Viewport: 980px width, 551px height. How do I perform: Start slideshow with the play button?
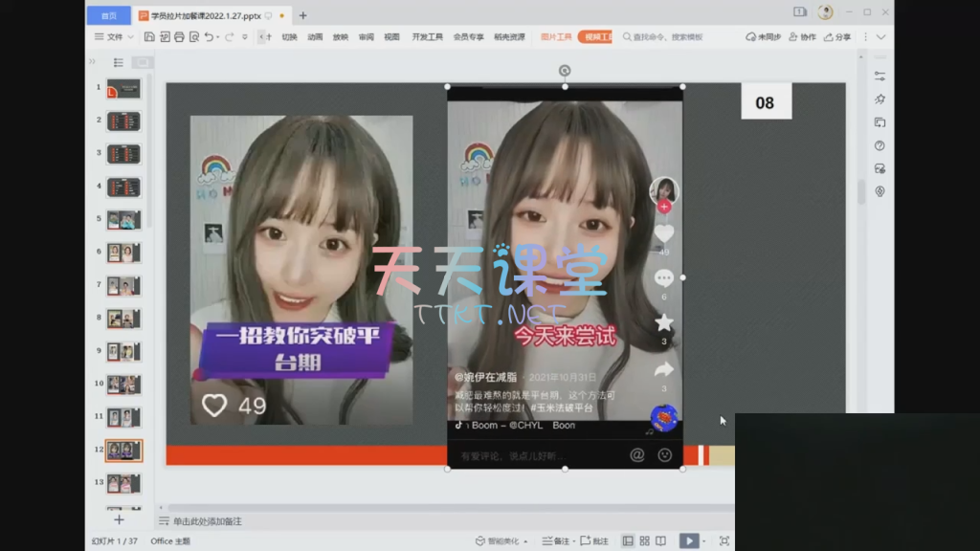click(688, 540)
